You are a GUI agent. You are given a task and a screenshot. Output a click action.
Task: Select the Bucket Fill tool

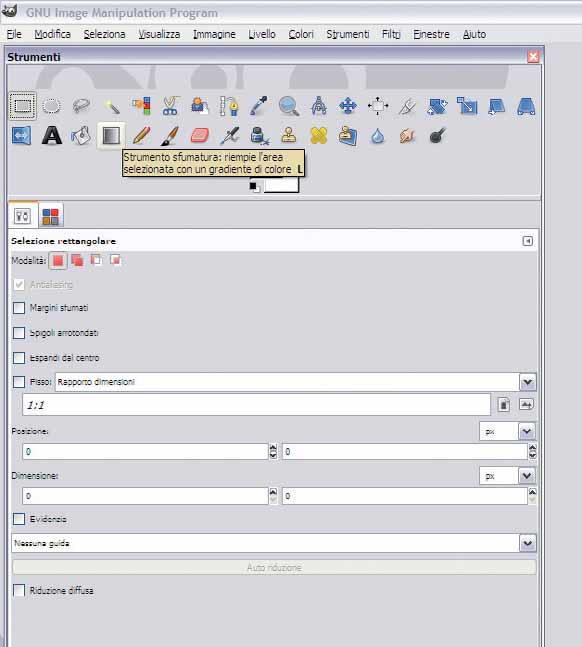pyautogui.click(x=81, y=135)
